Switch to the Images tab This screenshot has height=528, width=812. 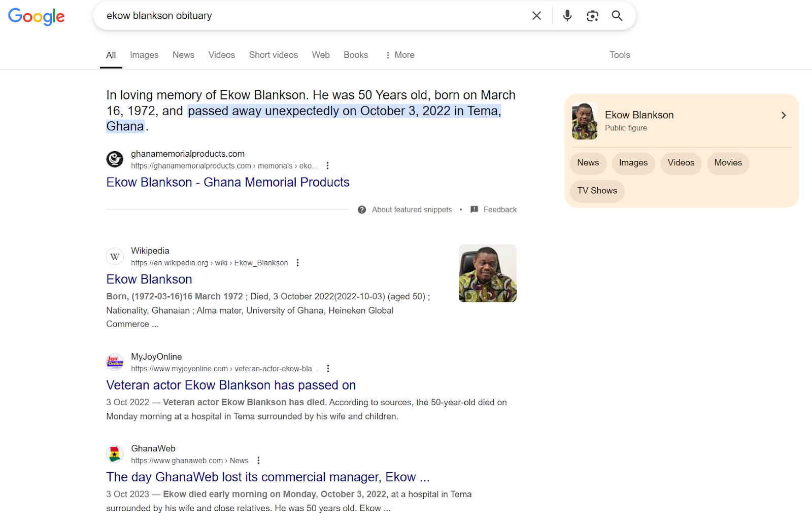[144, 55]
